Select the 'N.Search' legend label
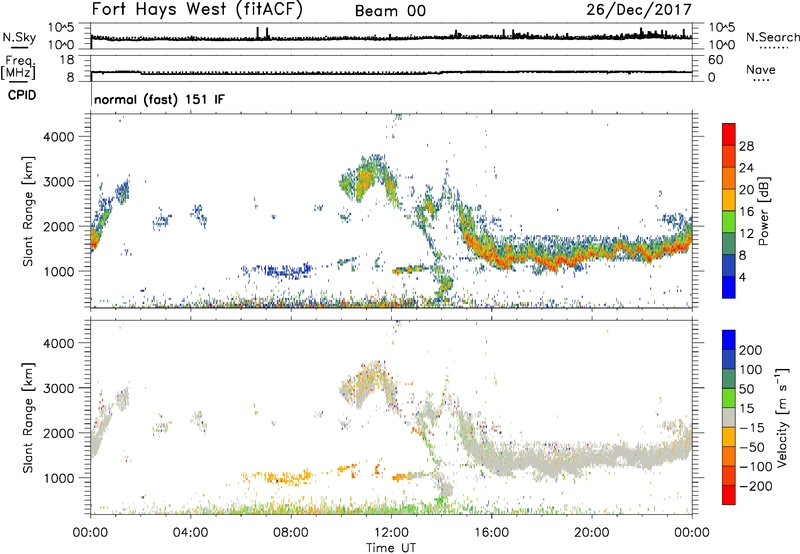 pos(772,37)
